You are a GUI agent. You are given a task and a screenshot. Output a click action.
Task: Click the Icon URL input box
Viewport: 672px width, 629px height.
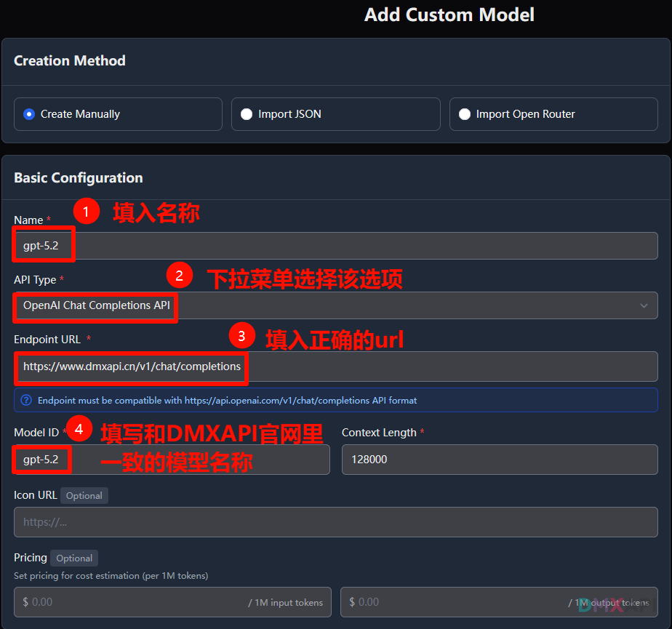[x=335, y=522]
